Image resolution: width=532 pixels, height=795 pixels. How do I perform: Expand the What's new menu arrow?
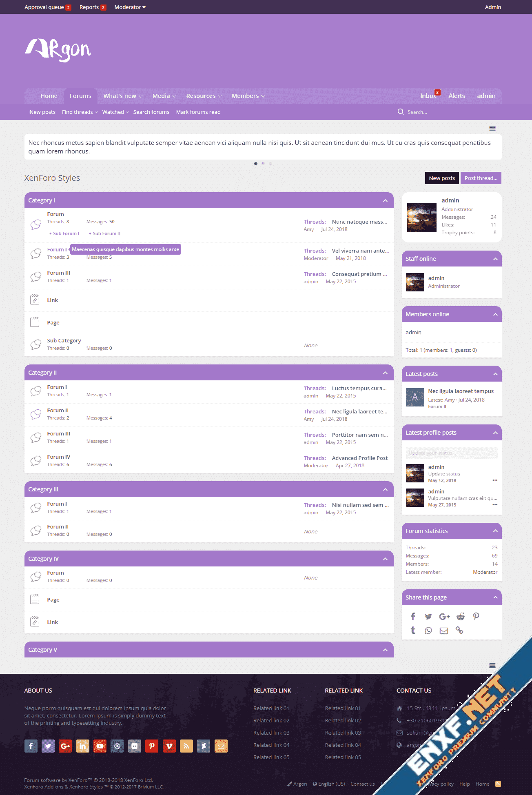coord(141,96)
